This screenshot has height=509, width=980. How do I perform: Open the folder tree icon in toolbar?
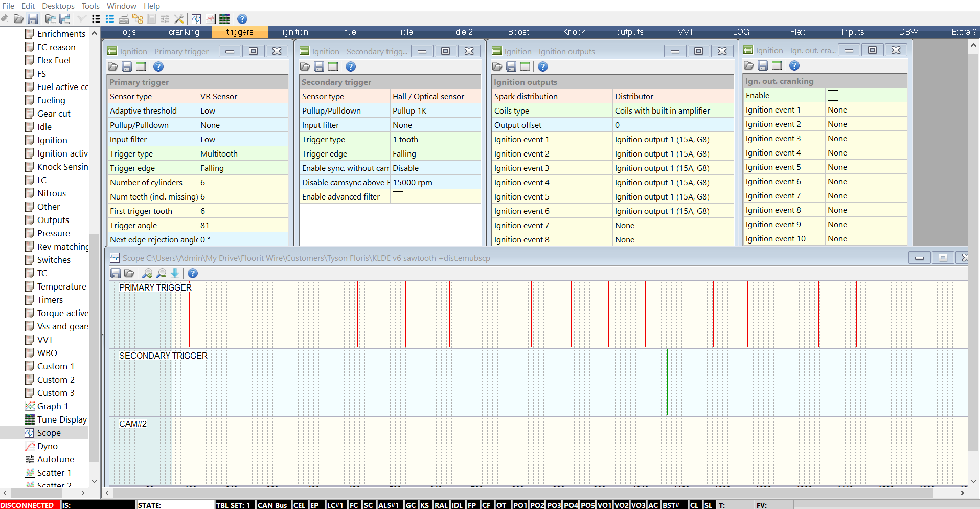(x=138, y=19)
